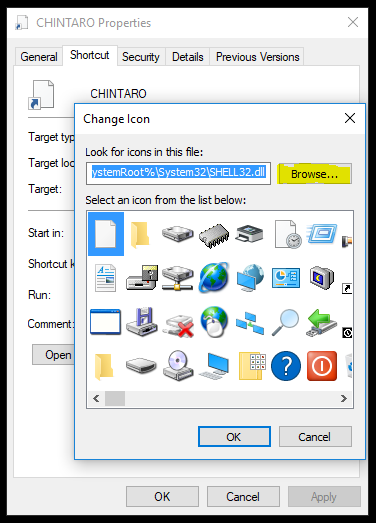Screen dimensions: 376x523
Task: Choose the monitor with moon screensaver icon
Action: [x=322, y=278]
